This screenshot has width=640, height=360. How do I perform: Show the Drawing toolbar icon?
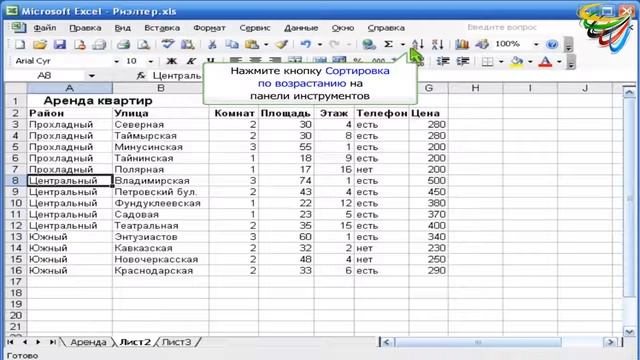click(482, 44)
